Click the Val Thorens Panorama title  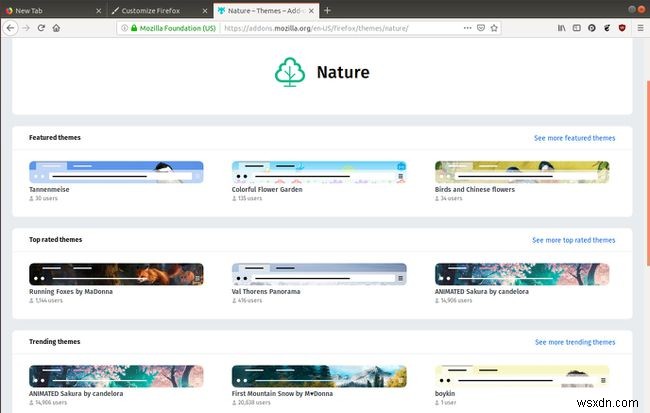[266, 291]
